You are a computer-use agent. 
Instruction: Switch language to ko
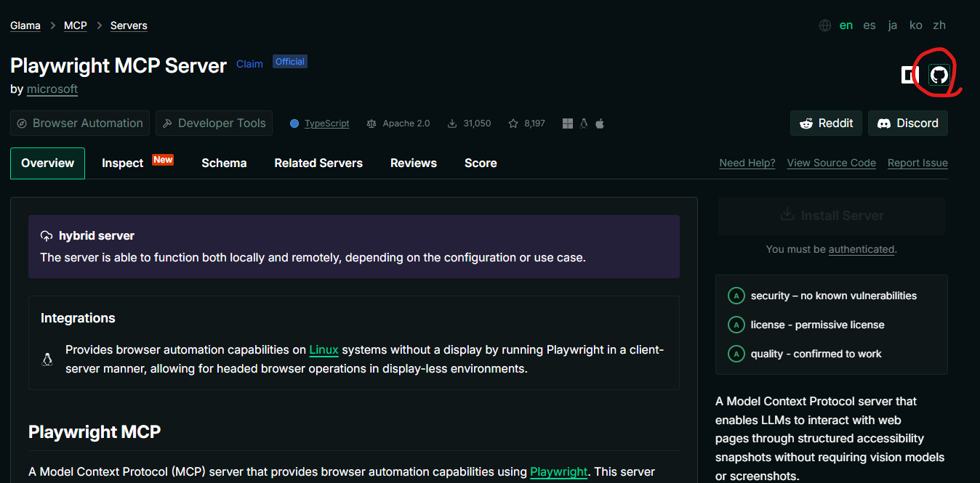(x=916, y=25)
